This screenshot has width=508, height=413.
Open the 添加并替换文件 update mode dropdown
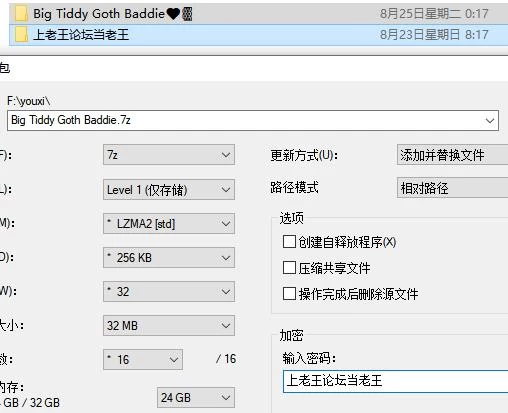452,155
